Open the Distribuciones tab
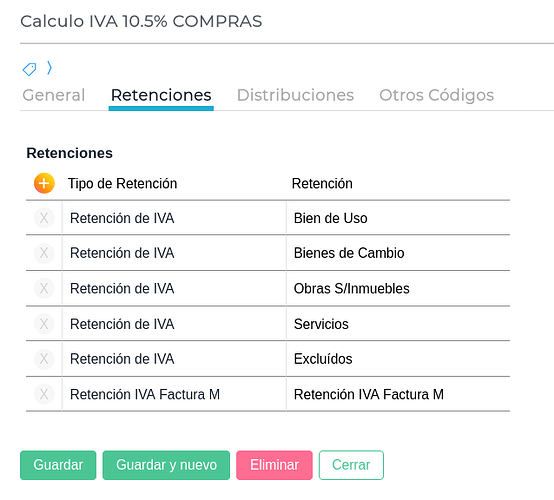554x500 pixels. [x=295, y=95]
